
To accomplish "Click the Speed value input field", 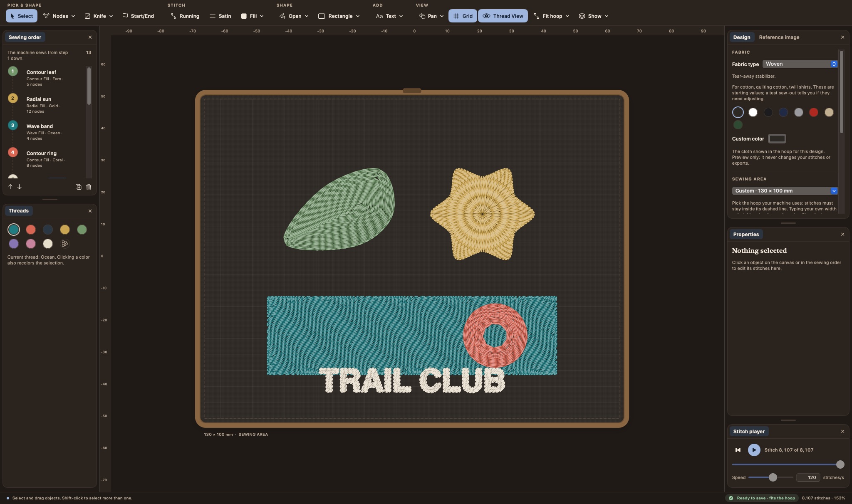I will click(x=808, y=477).
